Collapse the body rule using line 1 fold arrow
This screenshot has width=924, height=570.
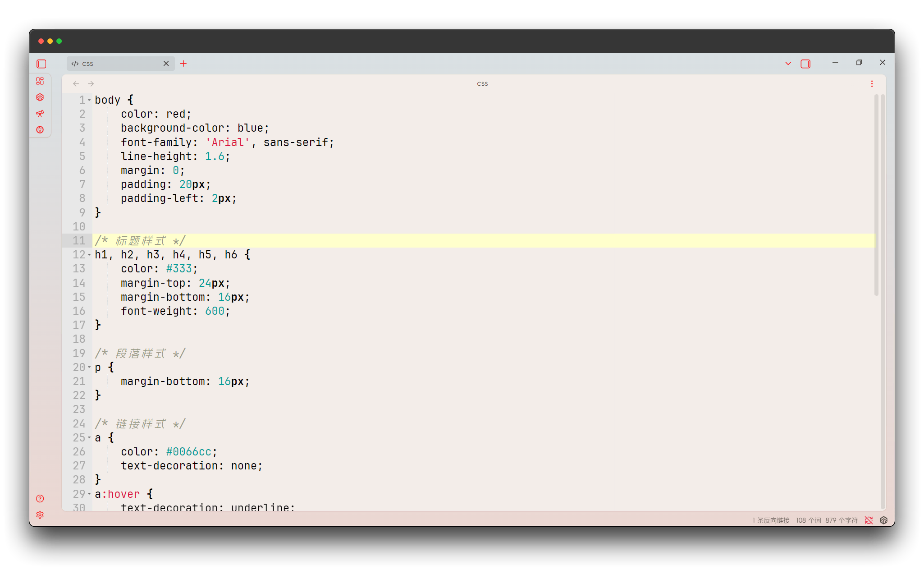(89, 100)
